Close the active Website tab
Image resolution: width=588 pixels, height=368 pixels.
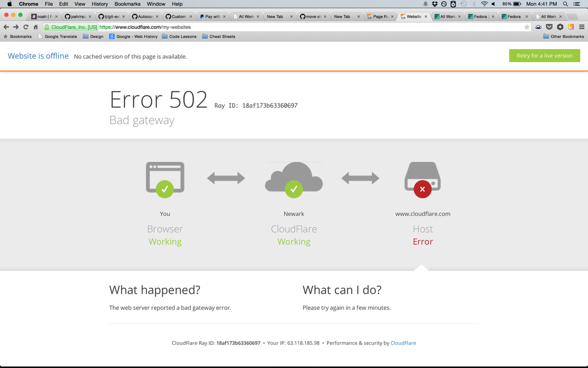click(x=425, y=17)
